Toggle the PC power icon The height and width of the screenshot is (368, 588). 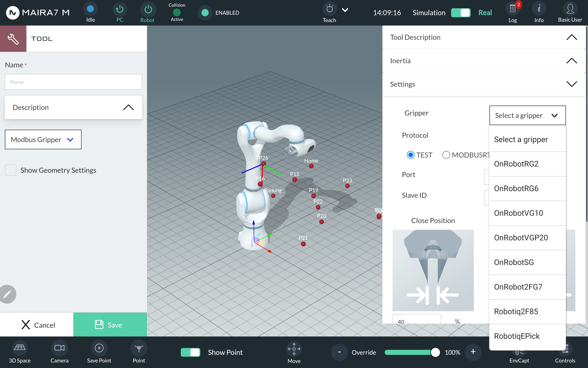(x=119, y=9)
